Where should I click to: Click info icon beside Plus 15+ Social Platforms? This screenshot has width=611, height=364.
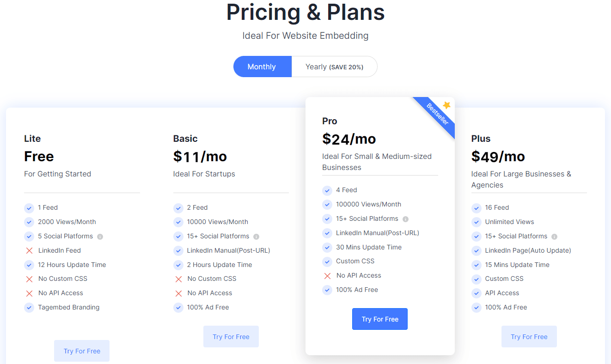[554, 237]
